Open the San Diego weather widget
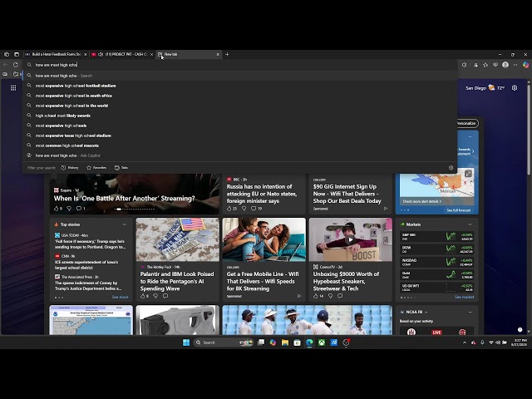The image size is (532, 399). [485, 88]
